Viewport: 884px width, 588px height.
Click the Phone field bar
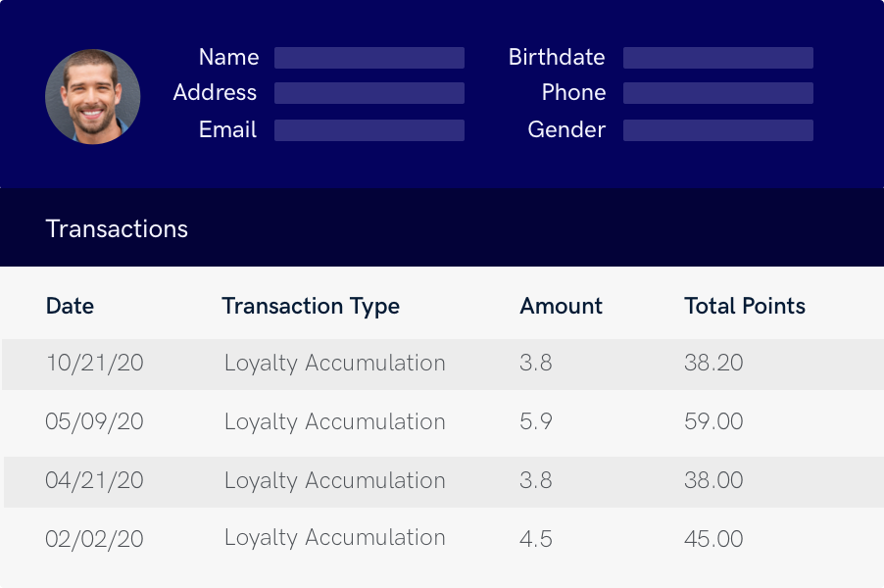click(x=717, y=93)
